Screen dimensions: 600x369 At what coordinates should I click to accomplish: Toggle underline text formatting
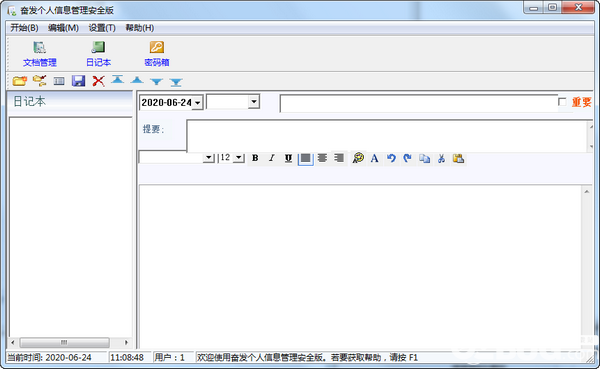pyautogui.click(x=289, y=158)
